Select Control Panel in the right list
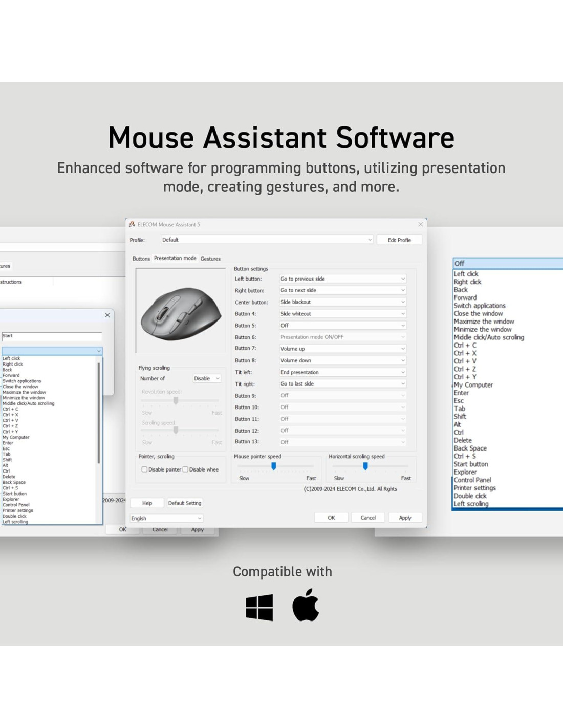The image size is (563, 728). point(472,480)
